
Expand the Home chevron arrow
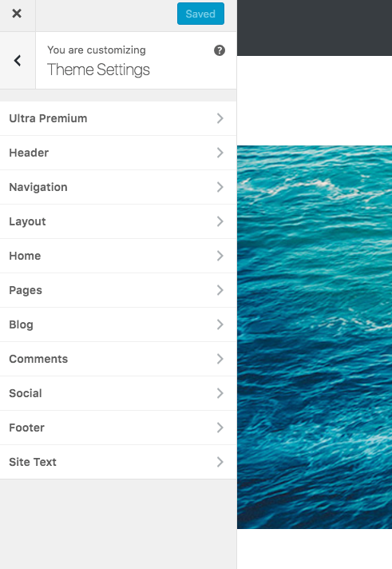point(220,256)
